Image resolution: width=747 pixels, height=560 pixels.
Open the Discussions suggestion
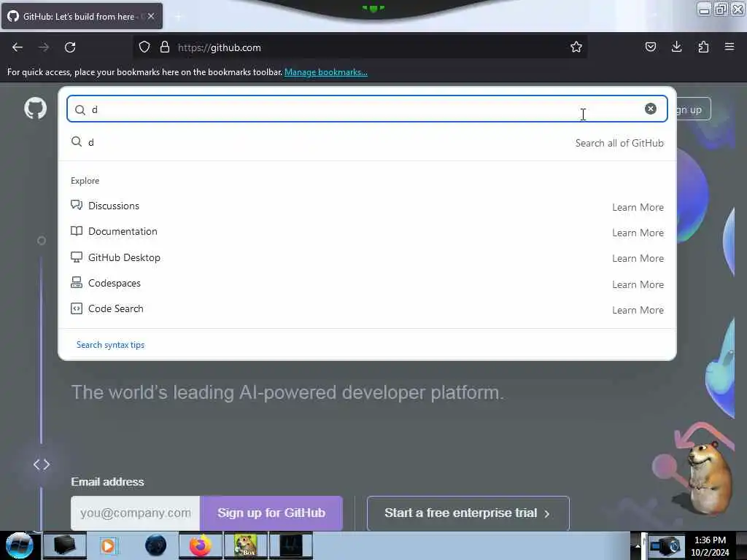367,206
